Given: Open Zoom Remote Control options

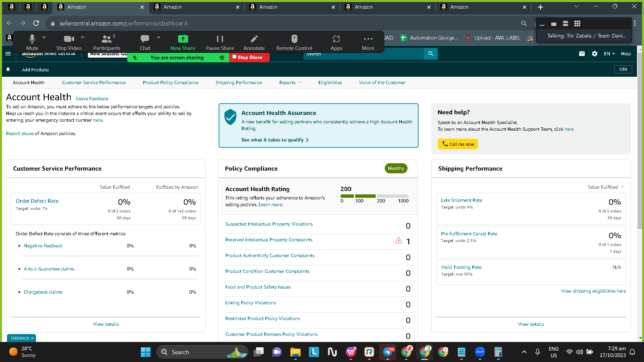Looking at the screenshot, I should 294,42.
